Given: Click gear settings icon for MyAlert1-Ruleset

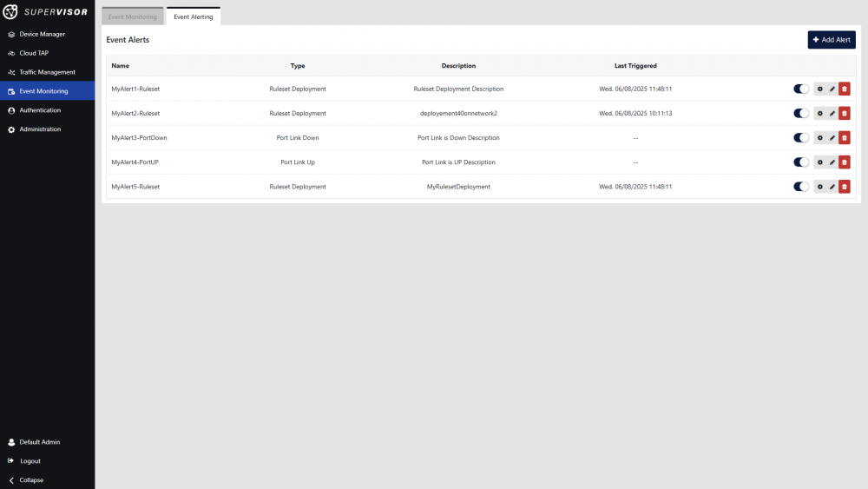Looking at the screenshot, I should click(x=820, y=89).
